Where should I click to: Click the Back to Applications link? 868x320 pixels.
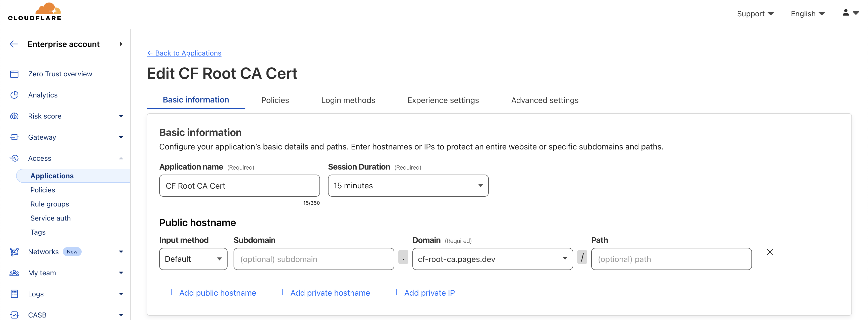point(184,53)
